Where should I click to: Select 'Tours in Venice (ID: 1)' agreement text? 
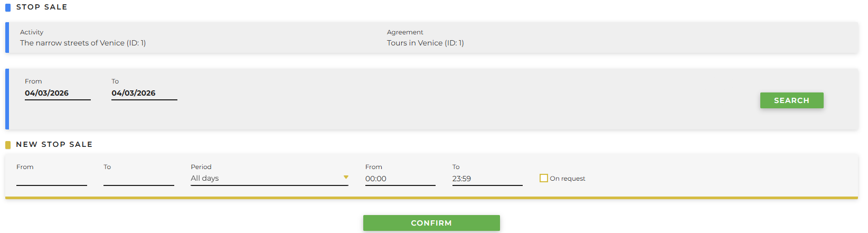[x=425, y=43]
